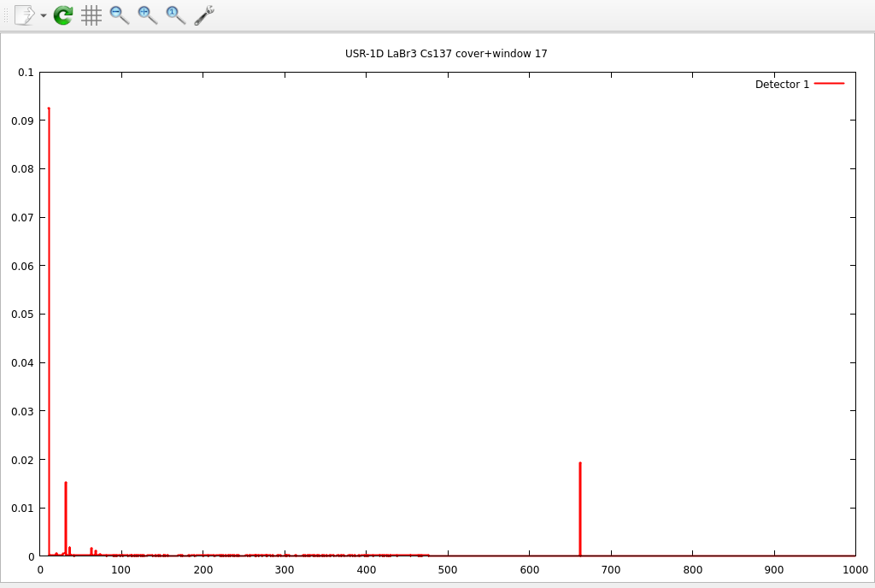Replot the graph with green refresh icon

tap(63, 15)
